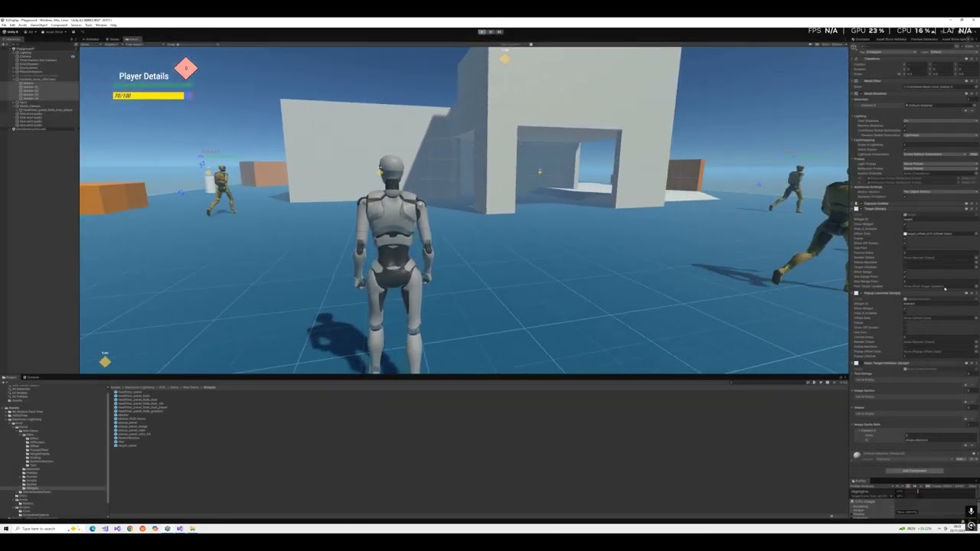This screenshot has height=551, width=980.
Task: Click the Add Component button
Action: click(914, 471)
